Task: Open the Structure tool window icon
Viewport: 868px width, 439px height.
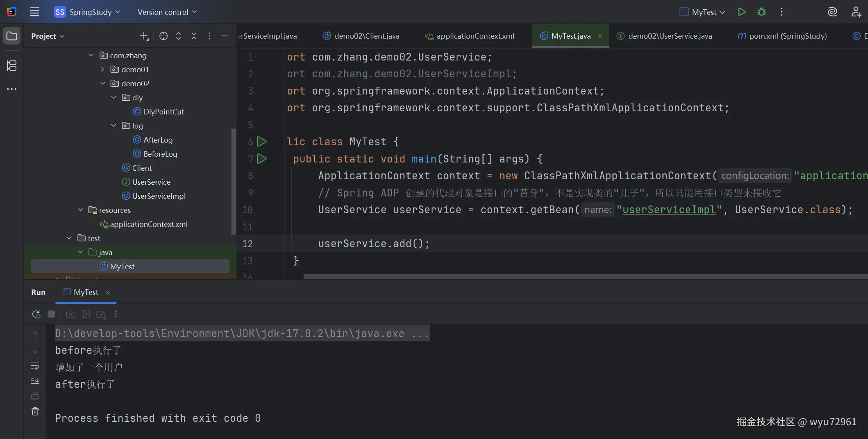Action: [x=12, y=66]
